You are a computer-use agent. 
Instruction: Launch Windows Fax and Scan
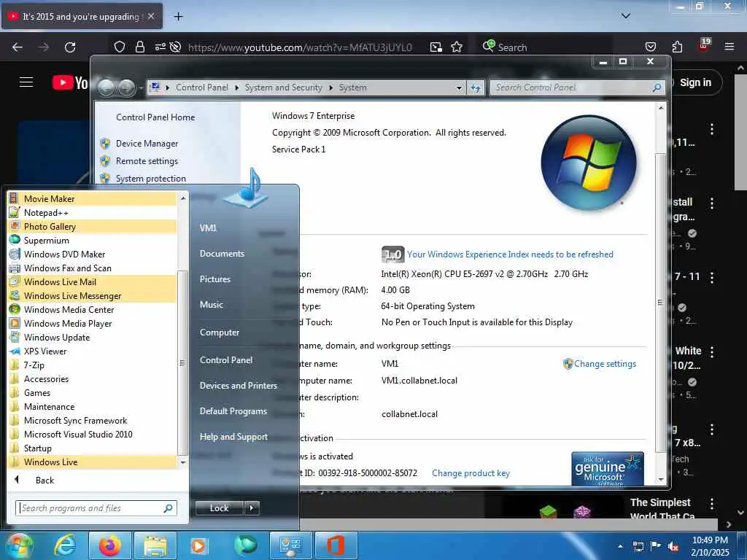pos(92,268)
